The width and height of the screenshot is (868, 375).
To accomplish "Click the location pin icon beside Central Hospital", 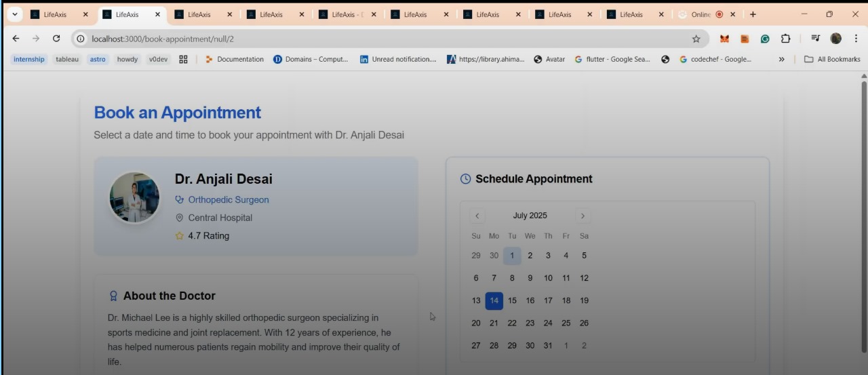I will (180, 218).
